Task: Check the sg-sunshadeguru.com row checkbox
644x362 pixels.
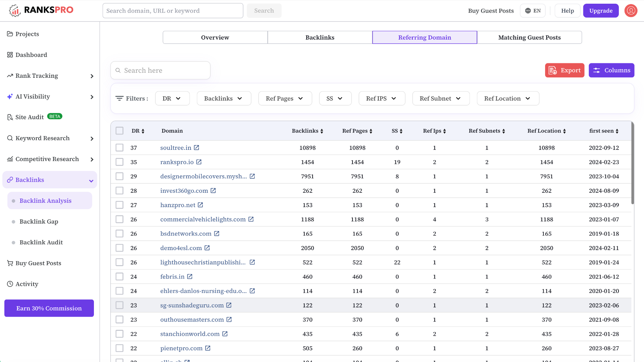Action: pos(119,305)
